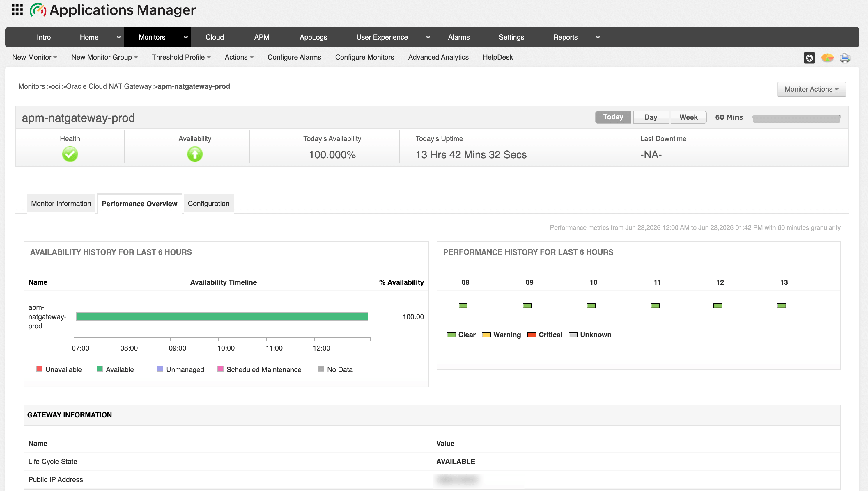Click the Clear legend green marker
Screen dimensions: 868x491
coord(451,335)
